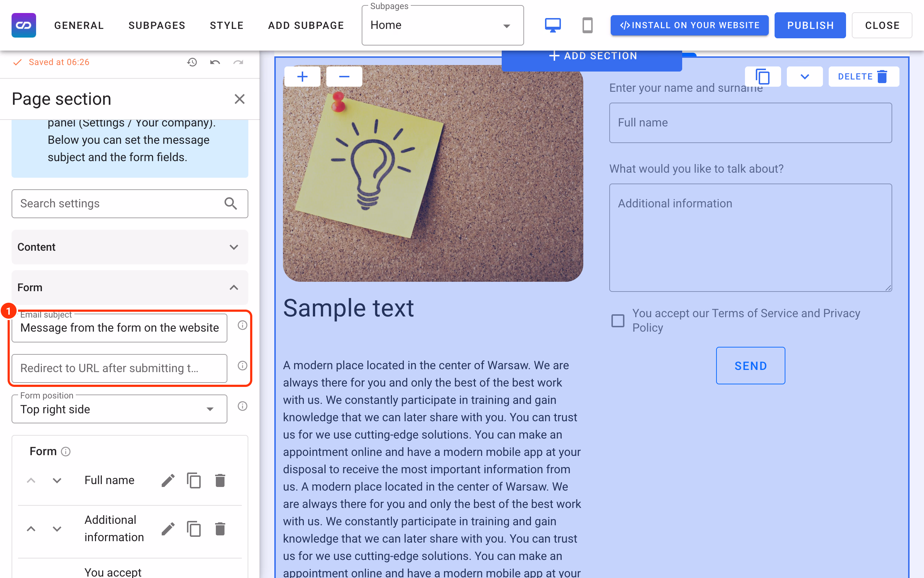Show info for Email subject field
Image resolution: width=924 pixels, height=578 pixels.
243,325
